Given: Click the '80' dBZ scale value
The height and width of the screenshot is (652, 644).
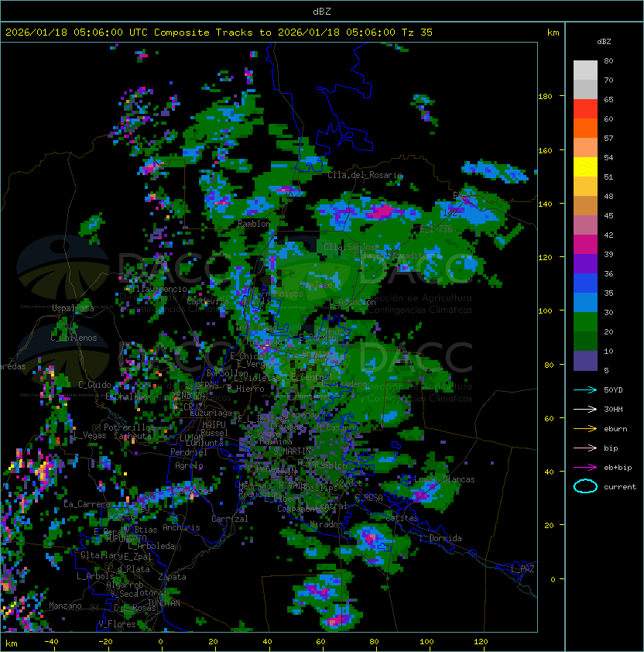Looking at the screenshot, I should 608,60.
